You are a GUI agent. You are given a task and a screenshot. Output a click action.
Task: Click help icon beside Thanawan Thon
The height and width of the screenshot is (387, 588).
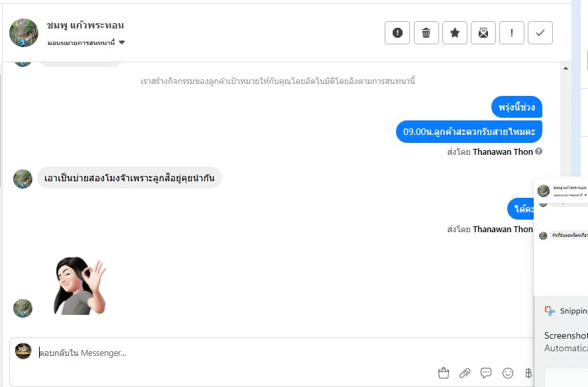tap(538, 151)
